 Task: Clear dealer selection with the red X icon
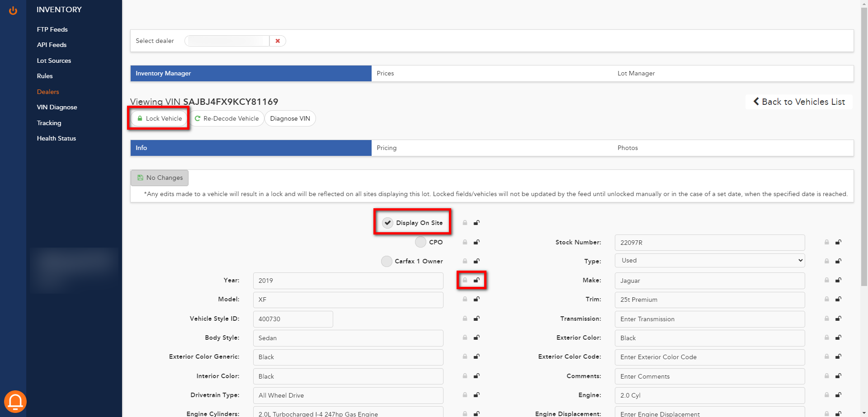click(277, 41)
